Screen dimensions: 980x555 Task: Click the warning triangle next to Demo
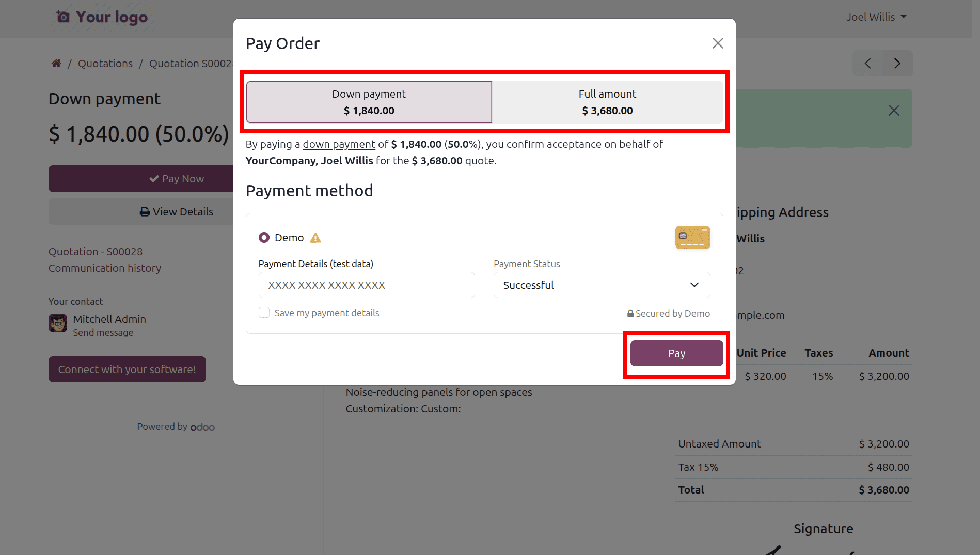coord(315,237)
